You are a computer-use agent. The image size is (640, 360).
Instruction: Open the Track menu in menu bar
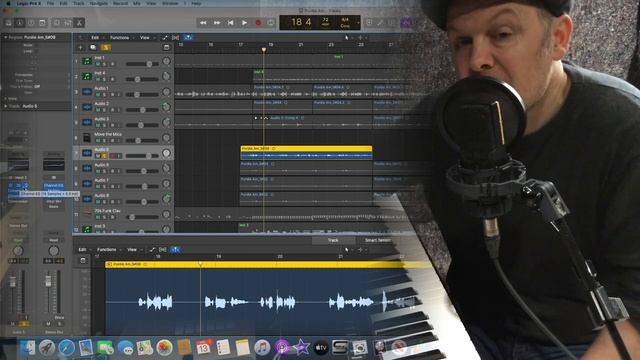pos(78,3)
